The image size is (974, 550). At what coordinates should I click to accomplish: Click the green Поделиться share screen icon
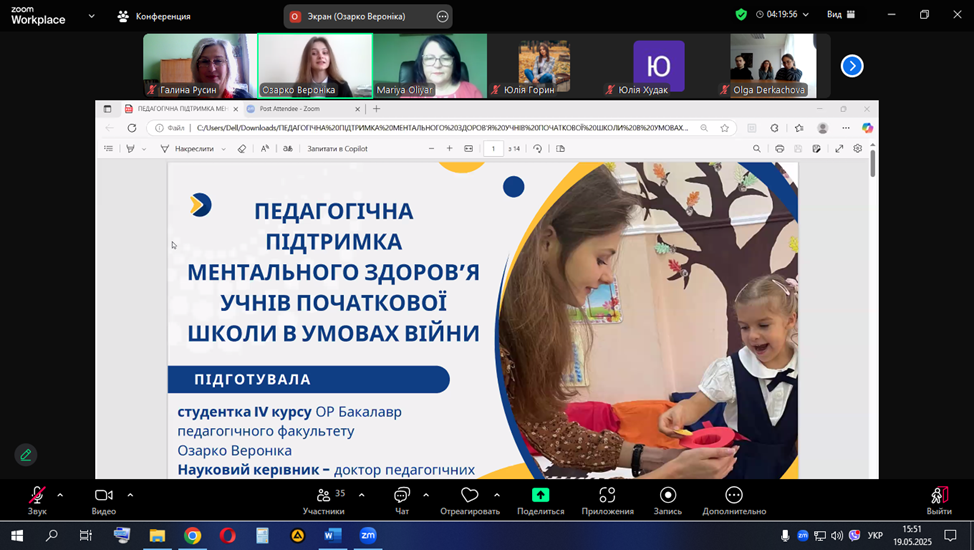(x=540, y=495)
